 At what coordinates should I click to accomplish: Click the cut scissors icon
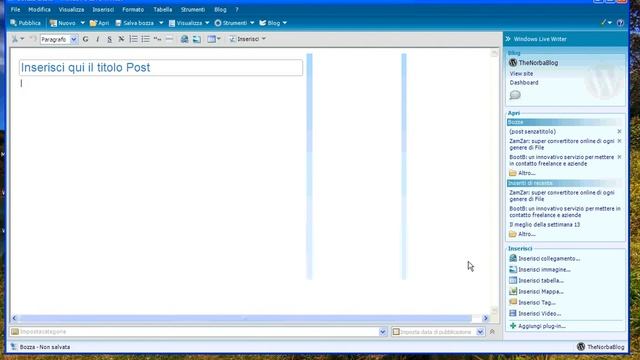click(x=15, y=39)
